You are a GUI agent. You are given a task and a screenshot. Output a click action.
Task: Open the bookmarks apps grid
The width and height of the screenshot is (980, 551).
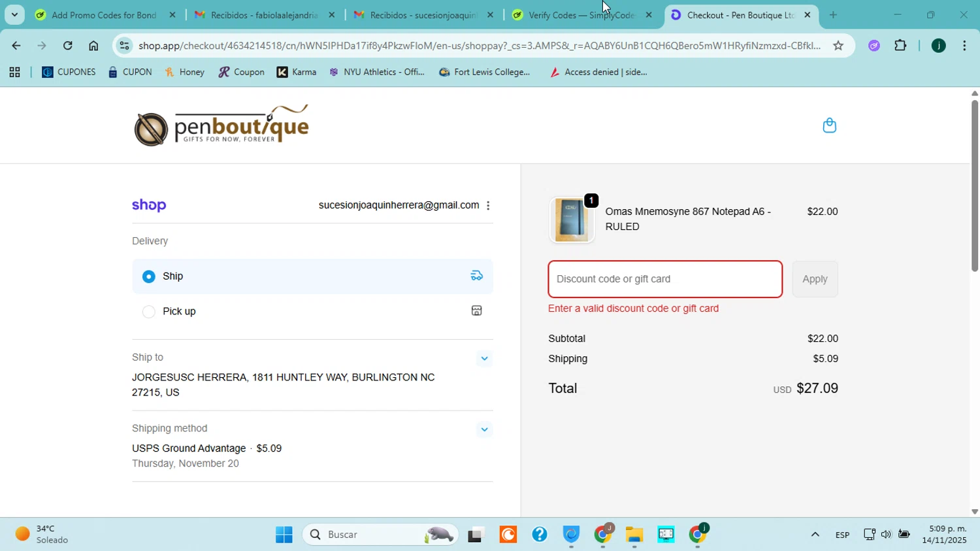click(x=14, y=73)
